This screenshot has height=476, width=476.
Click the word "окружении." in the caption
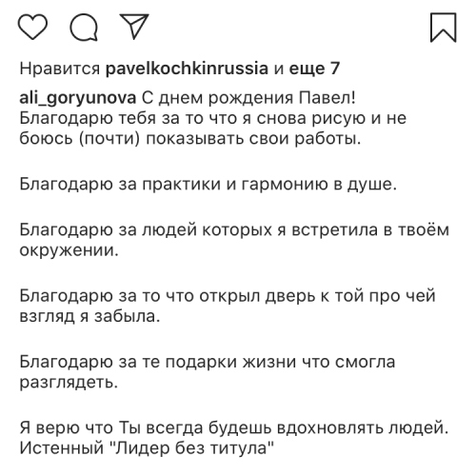tap(69, 250)
